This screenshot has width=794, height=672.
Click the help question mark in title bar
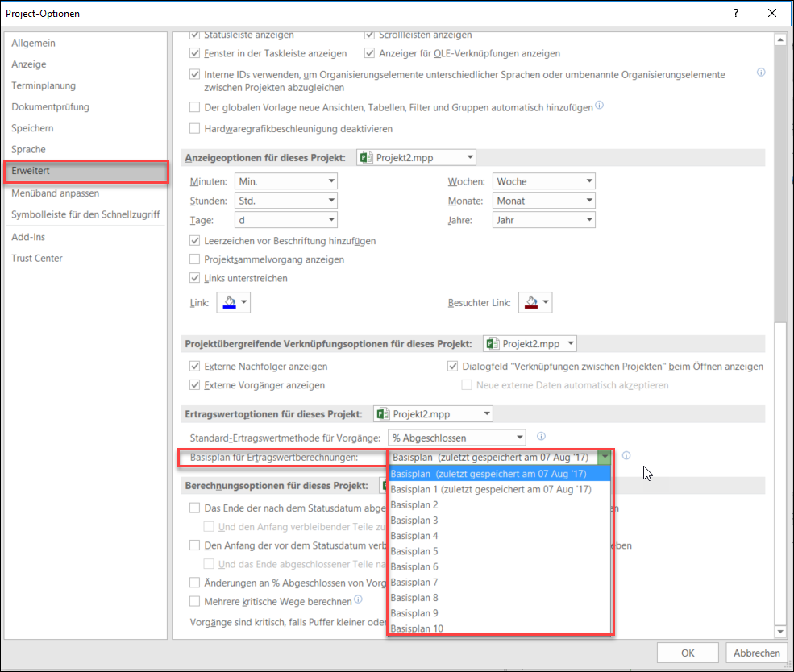[735, 14]
